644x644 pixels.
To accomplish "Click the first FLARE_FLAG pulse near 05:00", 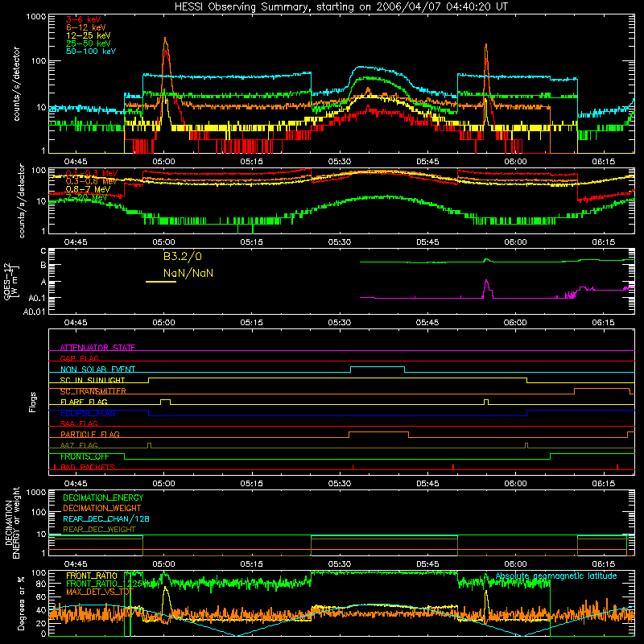I will [x=165, y=402].
